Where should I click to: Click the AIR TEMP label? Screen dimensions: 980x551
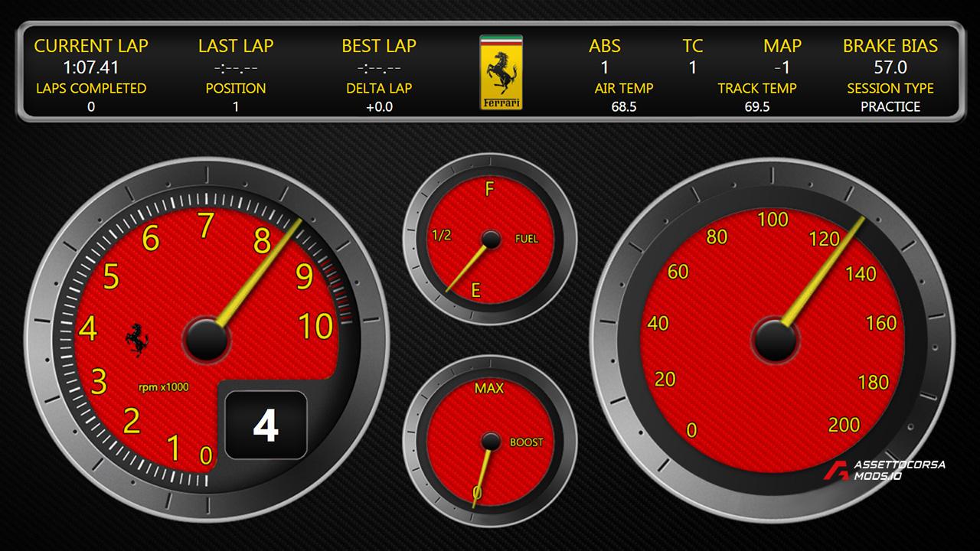tap(624, 89)
